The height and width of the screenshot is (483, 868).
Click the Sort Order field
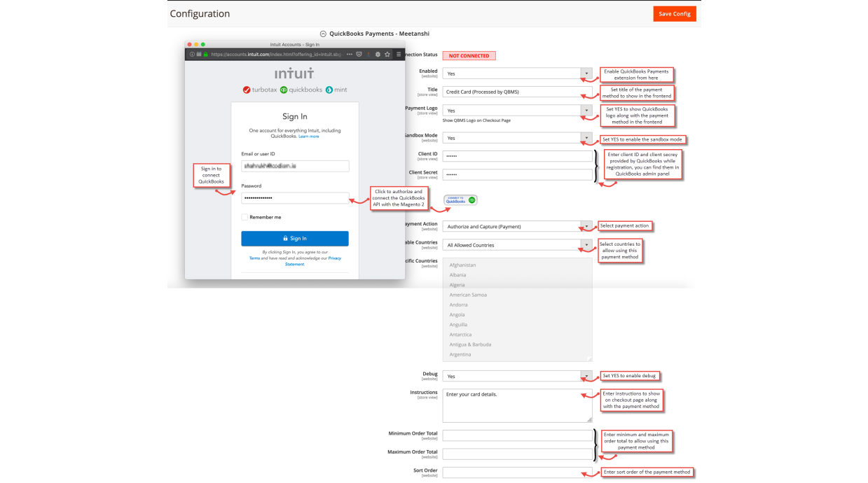click(x=518, y=472)
